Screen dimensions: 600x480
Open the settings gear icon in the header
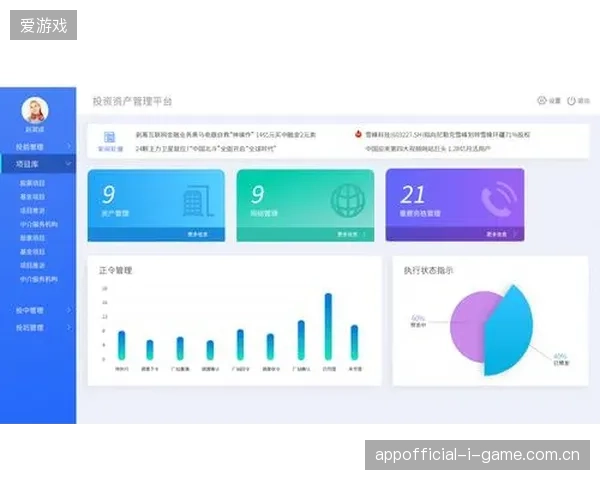[541, 101]
